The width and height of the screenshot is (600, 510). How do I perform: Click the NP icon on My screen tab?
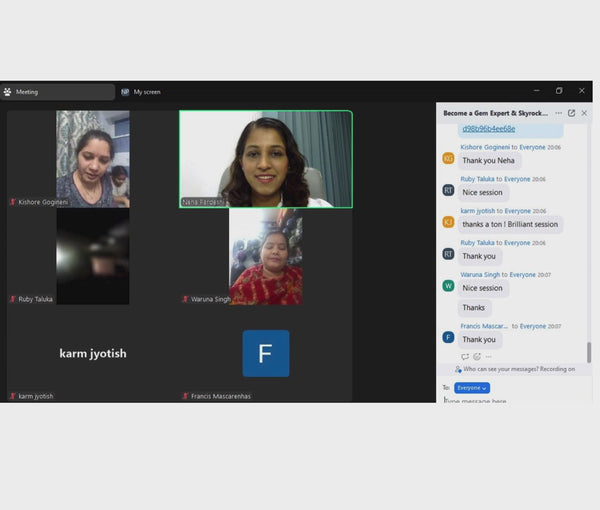125,92
